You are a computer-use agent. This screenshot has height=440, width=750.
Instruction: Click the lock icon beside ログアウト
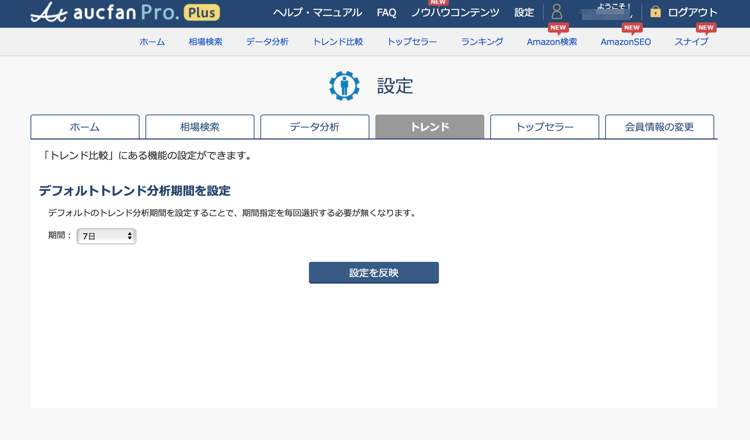655,12
